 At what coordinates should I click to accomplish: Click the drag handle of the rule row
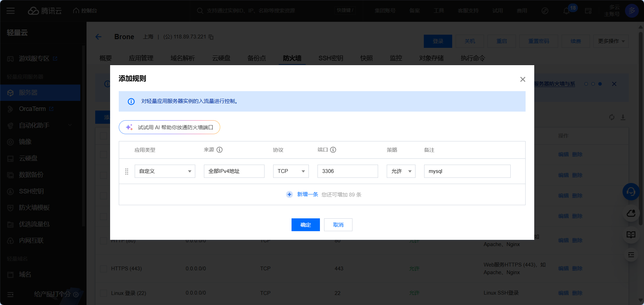pos(127,171)
